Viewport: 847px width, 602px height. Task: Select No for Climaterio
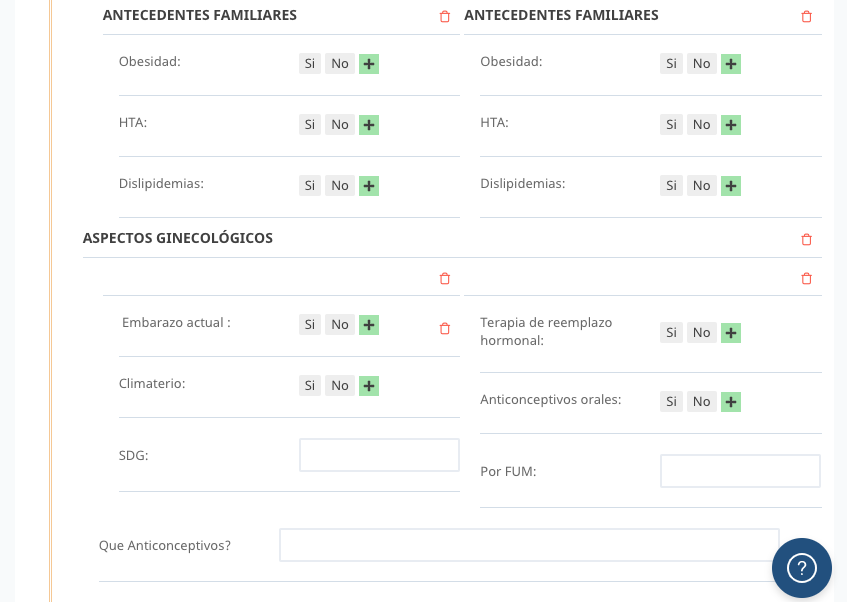pos(340,386)
